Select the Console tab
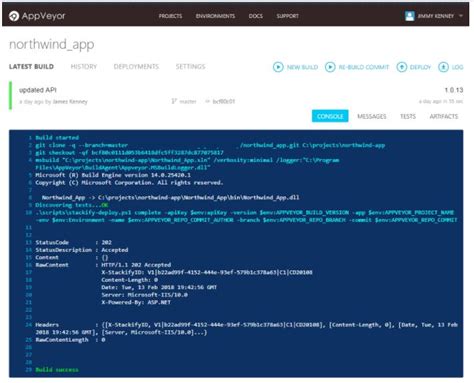Image resolution: width=474 pixels, height=383 pixels. (x=330, y=116)
